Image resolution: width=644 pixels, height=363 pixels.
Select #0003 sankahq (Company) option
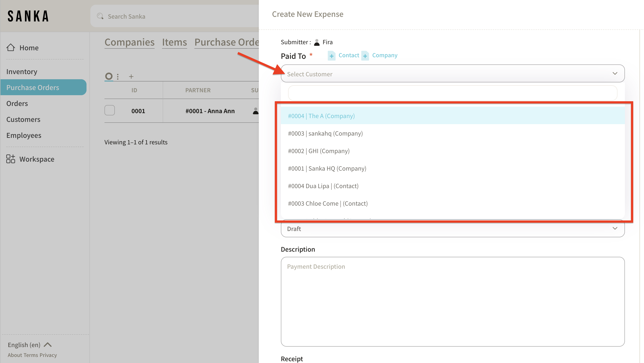pyautogui.click(x=325, y=133)
